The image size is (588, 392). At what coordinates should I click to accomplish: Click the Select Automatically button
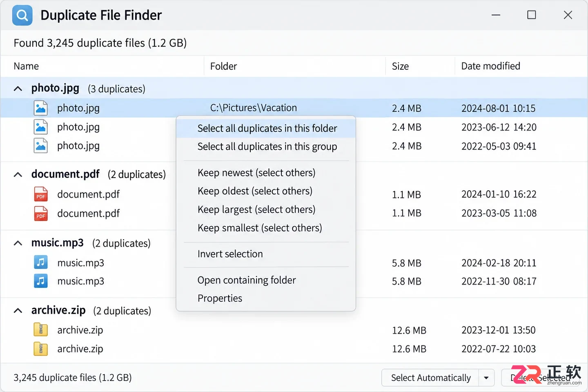tap(430, 378)
